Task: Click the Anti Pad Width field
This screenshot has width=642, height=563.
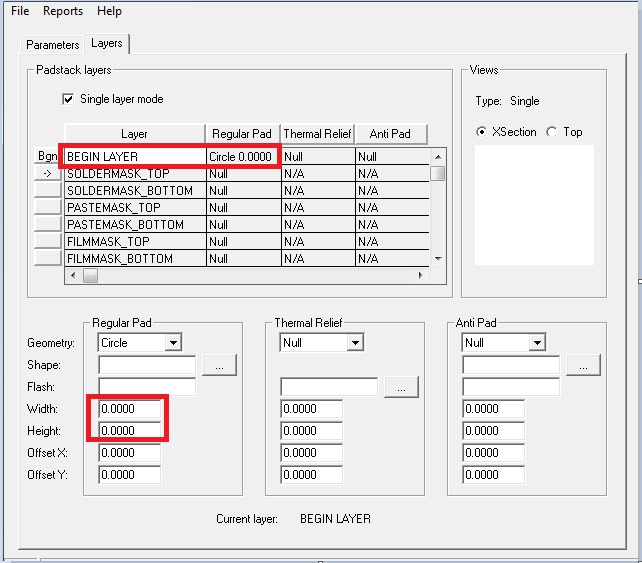Action: click(x=494, y=409)
